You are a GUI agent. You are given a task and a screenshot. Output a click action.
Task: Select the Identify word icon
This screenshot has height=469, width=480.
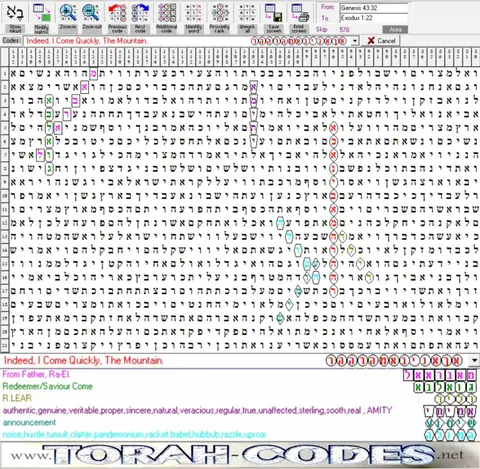(194, 13)
